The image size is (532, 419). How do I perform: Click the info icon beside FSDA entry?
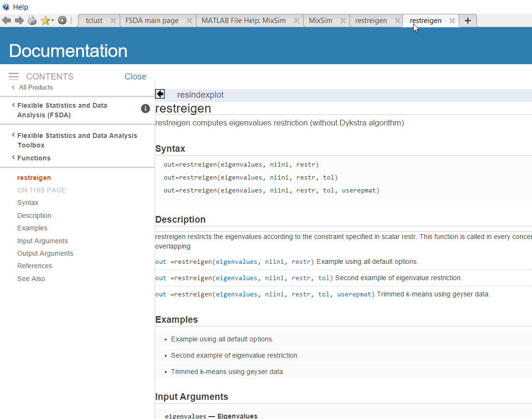(x=145, y=109)
